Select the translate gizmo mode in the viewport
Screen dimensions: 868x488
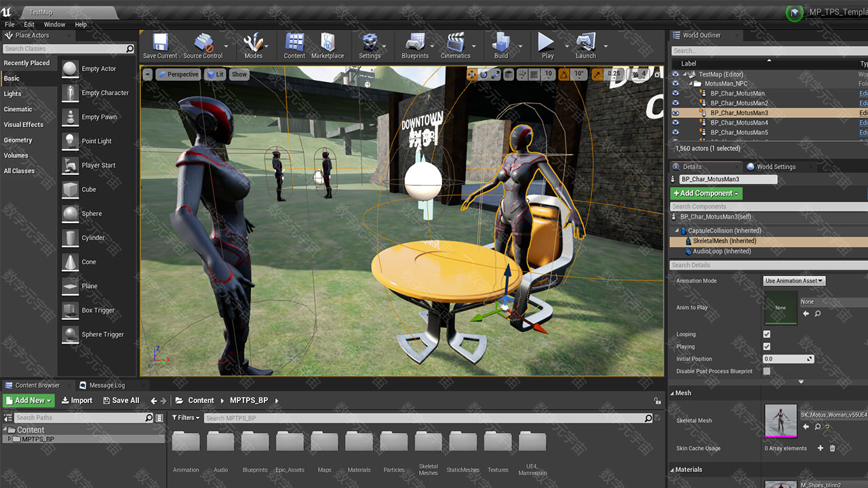pyautogui.click(x=472, y=75)
